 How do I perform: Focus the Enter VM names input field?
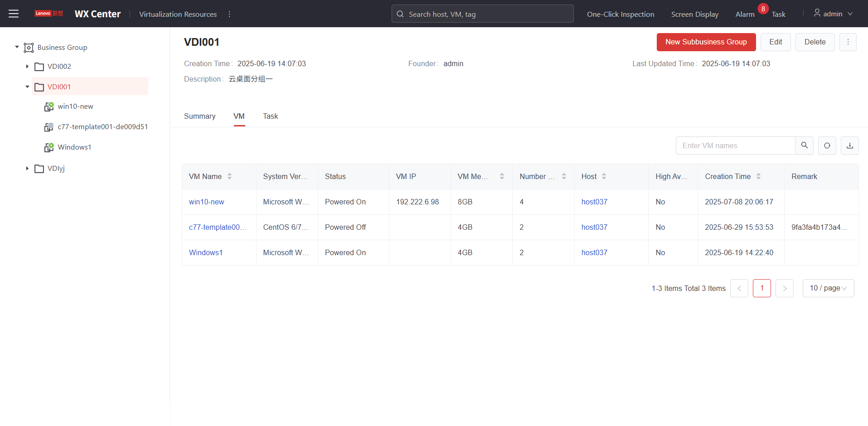(735, 145)
